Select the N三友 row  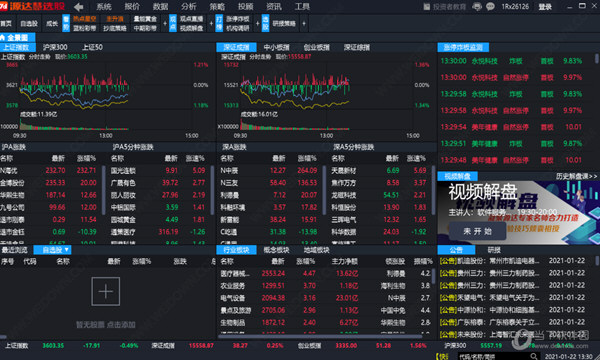[x=270, y=183]
